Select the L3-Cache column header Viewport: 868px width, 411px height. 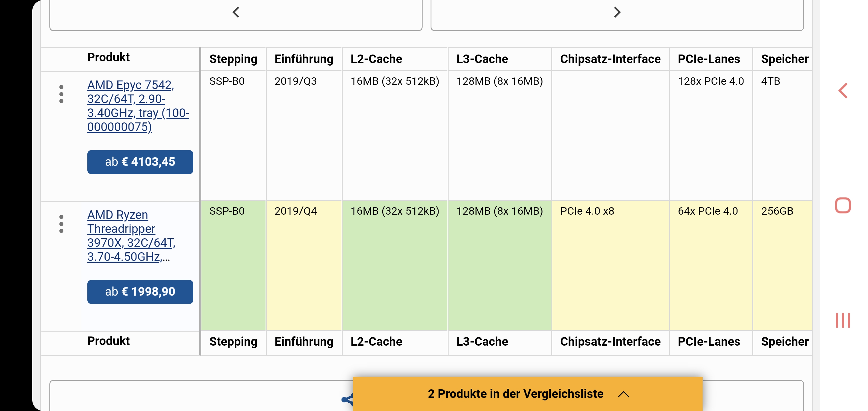click(482, 59)
